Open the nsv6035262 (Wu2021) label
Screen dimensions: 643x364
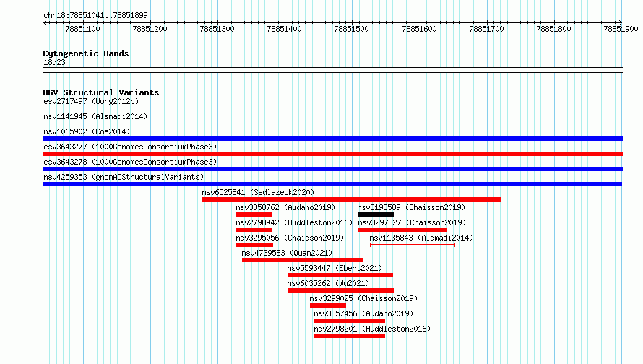(x=328, y=283)
